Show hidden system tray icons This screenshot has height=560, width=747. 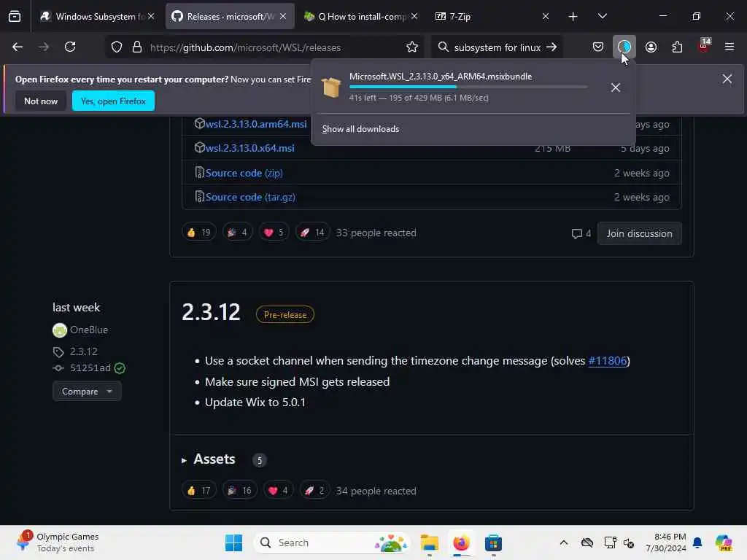(564, 542)
